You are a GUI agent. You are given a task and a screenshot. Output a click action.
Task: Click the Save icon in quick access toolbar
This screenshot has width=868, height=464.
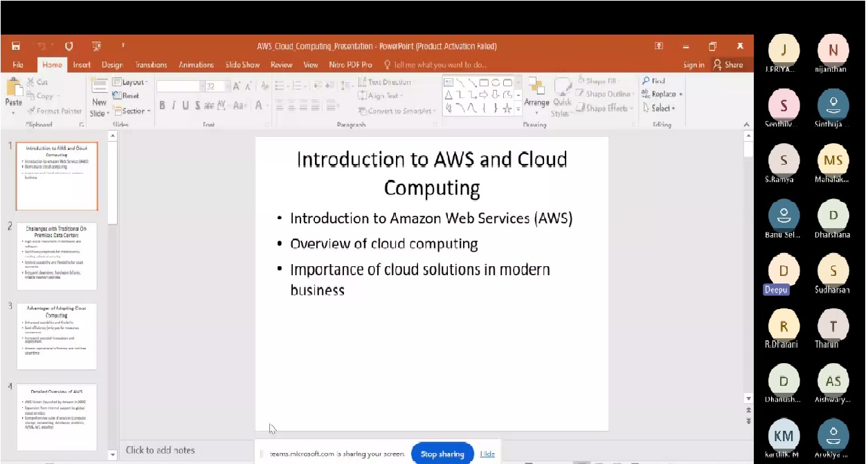16,46
